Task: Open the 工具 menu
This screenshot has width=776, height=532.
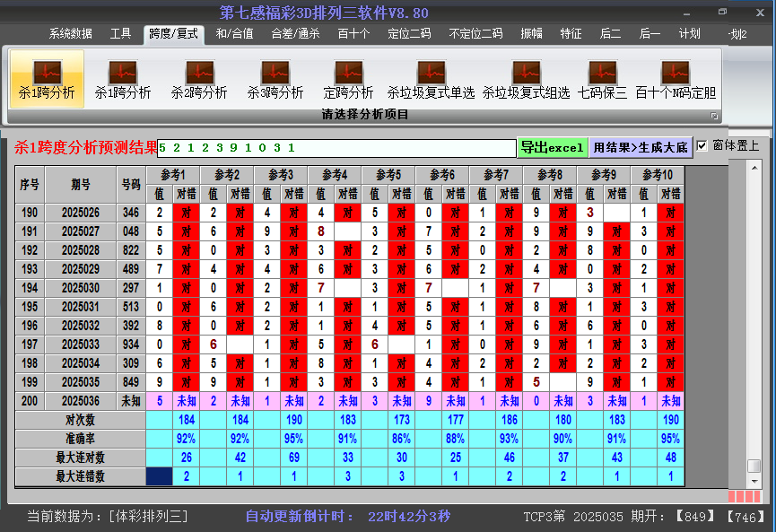Action: point(120,34)
